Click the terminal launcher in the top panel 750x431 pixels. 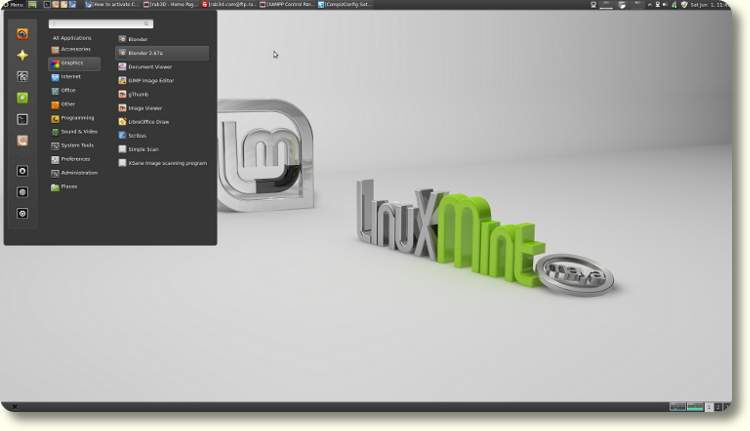pos(47,4)
